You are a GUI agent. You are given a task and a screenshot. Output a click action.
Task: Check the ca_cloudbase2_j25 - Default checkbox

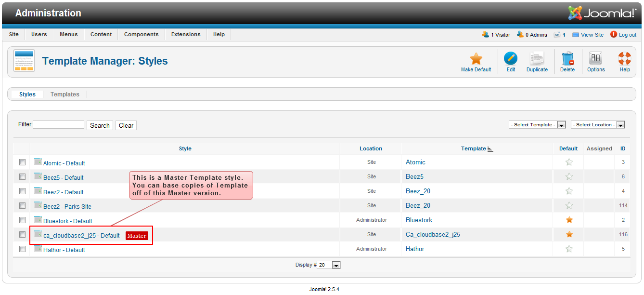tap(22, 235)
